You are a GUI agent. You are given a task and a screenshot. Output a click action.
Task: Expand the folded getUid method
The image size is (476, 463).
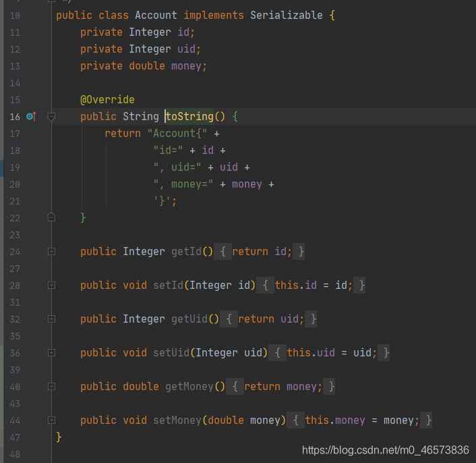pos(51,319)
